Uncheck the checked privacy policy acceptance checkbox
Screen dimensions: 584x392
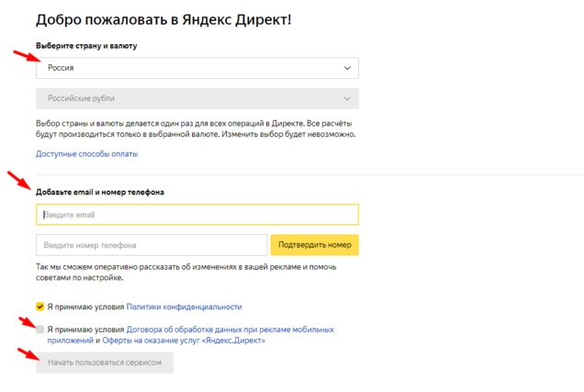[x=39, y=307]
